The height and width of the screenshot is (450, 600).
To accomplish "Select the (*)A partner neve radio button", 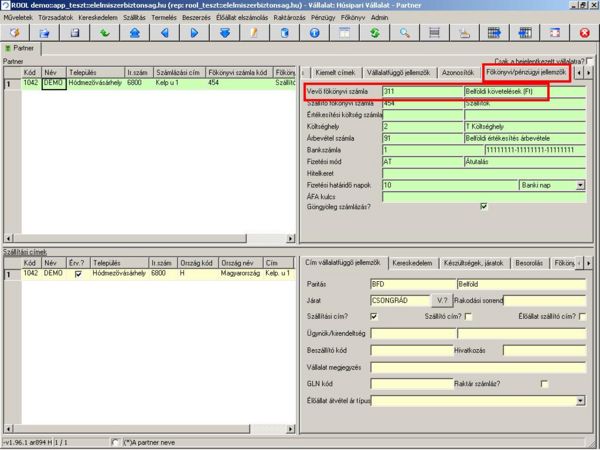I will pyautogui.click(x=116, y=442).
